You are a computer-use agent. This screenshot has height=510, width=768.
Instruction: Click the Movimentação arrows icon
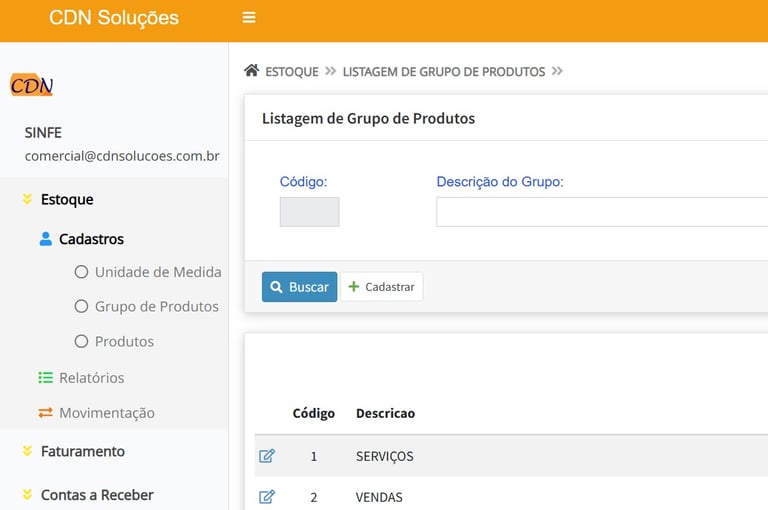[45, 412]
